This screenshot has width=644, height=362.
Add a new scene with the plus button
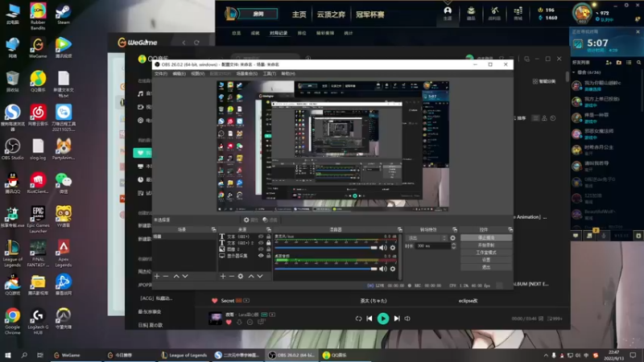point(157,276)
